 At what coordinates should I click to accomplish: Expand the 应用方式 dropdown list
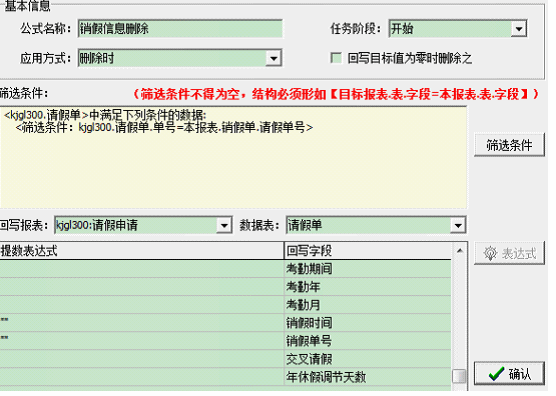[274, 58]
